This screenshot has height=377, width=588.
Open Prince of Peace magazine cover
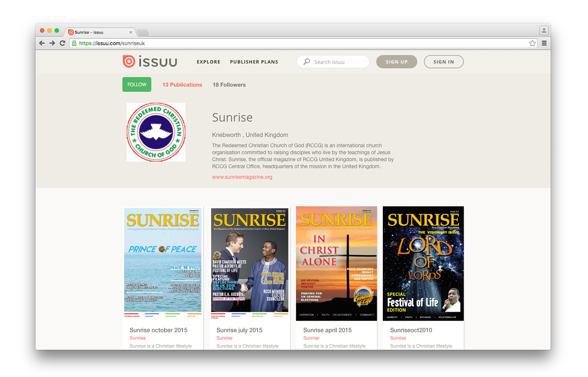click(x=163, y=263)
